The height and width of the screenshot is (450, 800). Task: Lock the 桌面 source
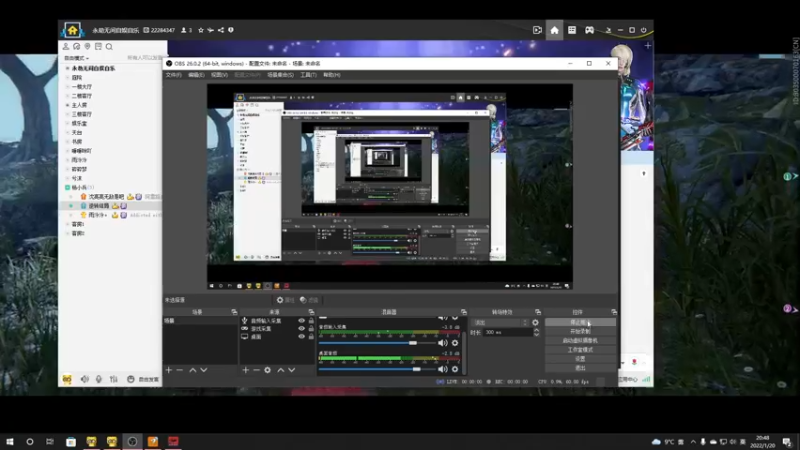click(311, 337)
